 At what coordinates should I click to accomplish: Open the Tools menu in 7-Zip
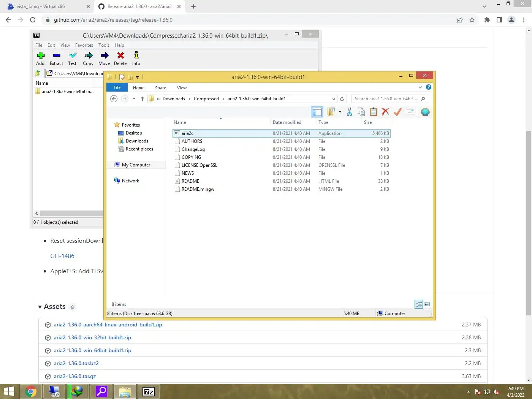pos(104,45)
